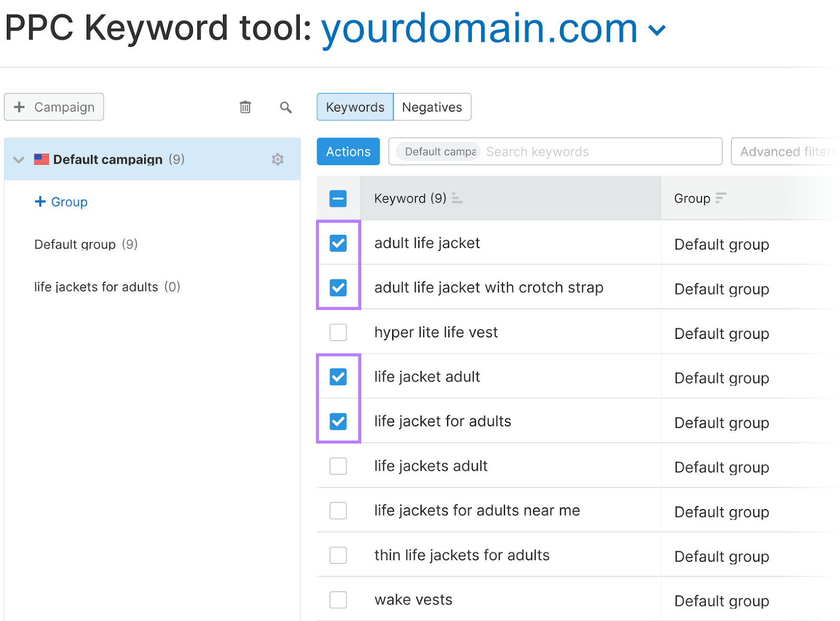Uncheck 'adult life jacket with crotch strap' checkbox

(x=338, y=288)
